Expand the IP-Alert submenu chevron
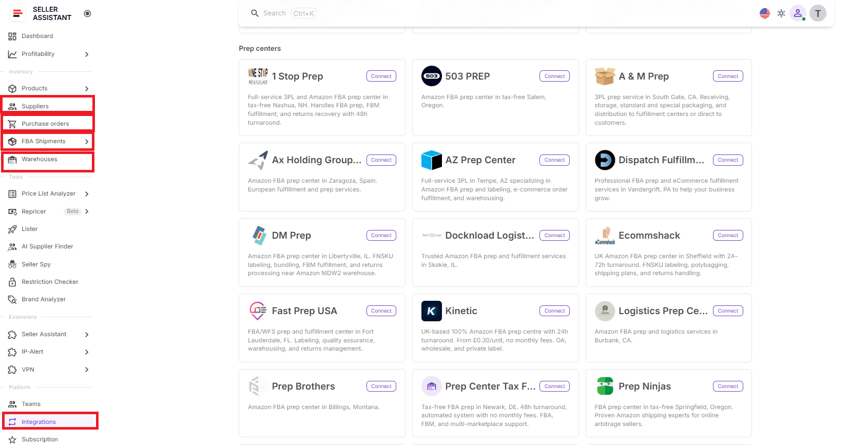868x445 pixels. coord(87,352)
